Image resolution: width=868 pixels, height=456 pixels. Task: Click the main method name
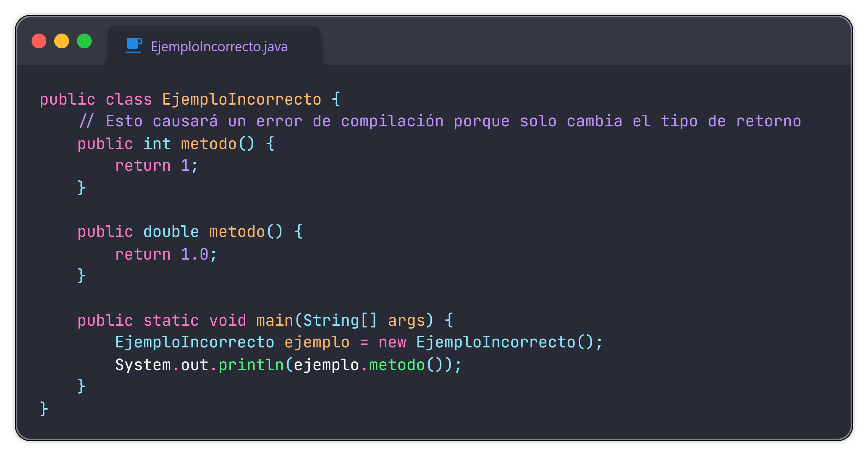(x=275, y=320)
